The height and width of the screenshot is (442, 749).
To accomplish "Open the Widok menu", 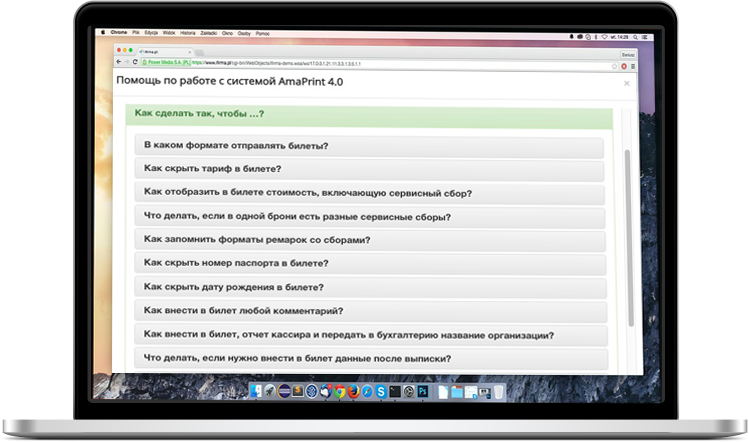I will [x=169, y=33].
